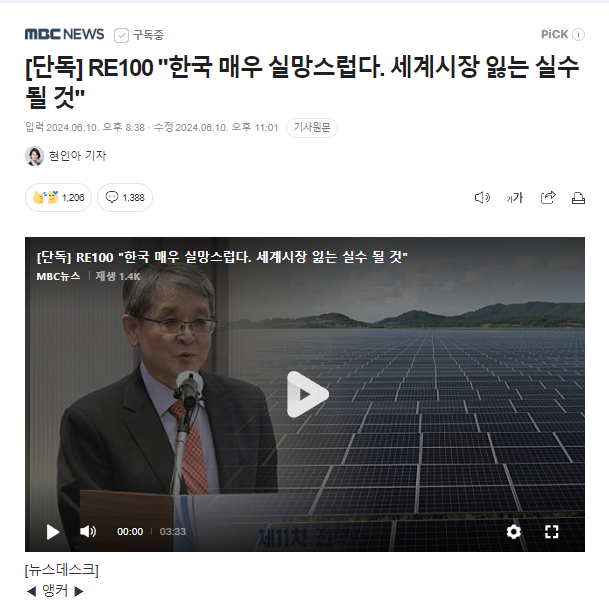The width and height of the screenshot is (609, 607).
Task: Click the small play button in video controls
Action: 53,532
